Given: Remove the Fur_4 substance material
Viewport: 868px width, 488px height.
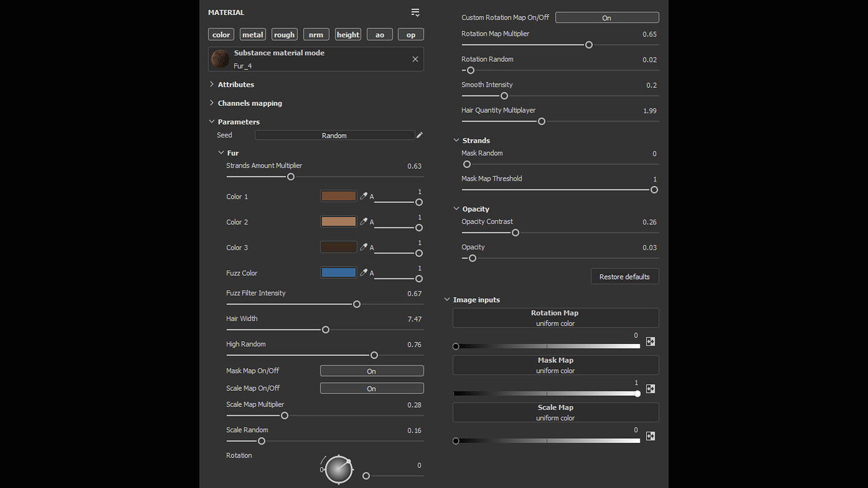Looking at the screenshot, I should click(x=415, y=59).
